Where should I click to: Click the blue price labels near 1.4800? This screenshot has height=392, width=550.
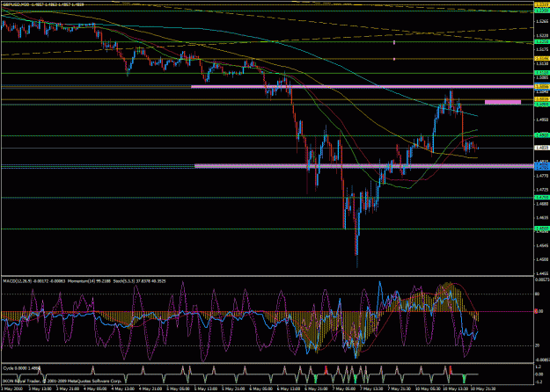pos(541,166)
